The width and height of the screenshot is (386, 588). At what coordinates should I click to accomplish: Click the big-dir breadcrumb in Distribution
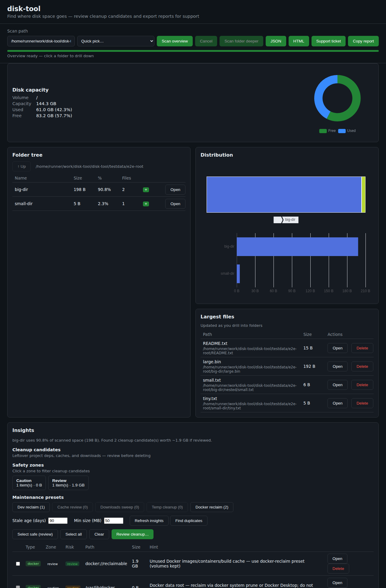tap(290, 220)
